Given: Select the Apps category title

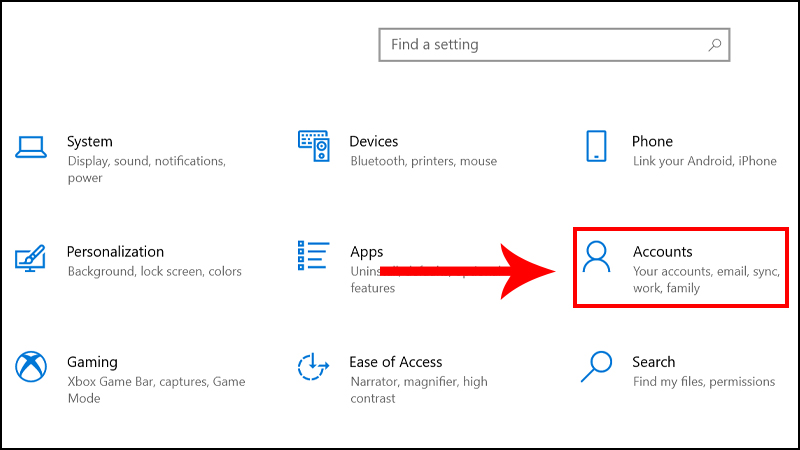Looking at the screenshot, I should (366, 251).
